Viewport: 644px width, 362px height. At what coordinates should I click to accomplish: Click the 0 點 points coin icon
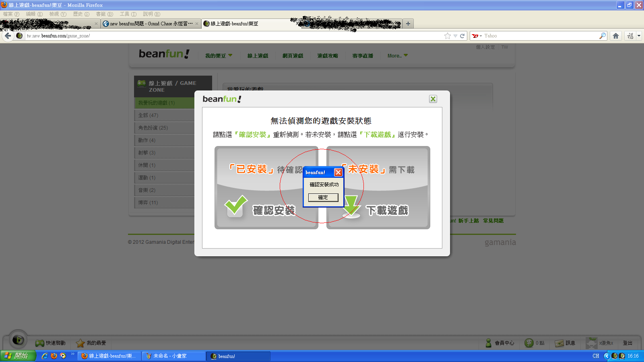529,343
